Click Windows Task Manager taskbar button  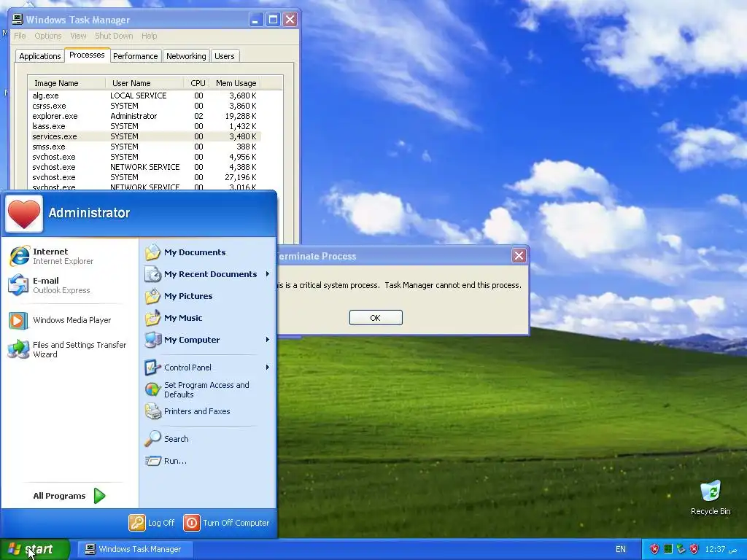135,550
